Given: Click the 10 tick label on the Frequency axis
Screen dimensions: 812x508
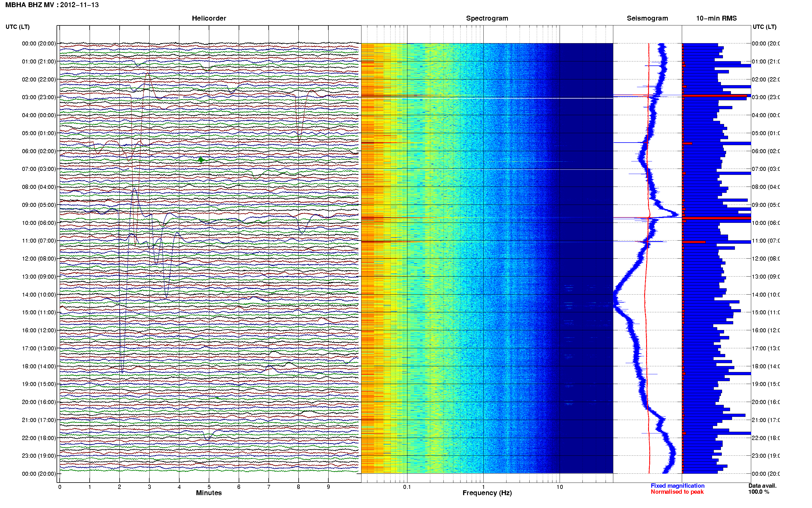Looking at the screenshot, I should (x=560, y=487).
